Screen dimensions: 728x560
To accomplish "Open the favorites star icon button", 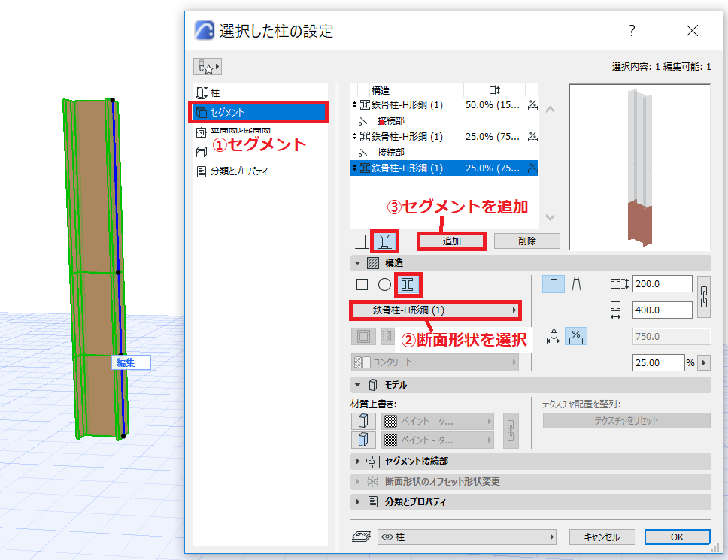I will (x=208, y=67).
